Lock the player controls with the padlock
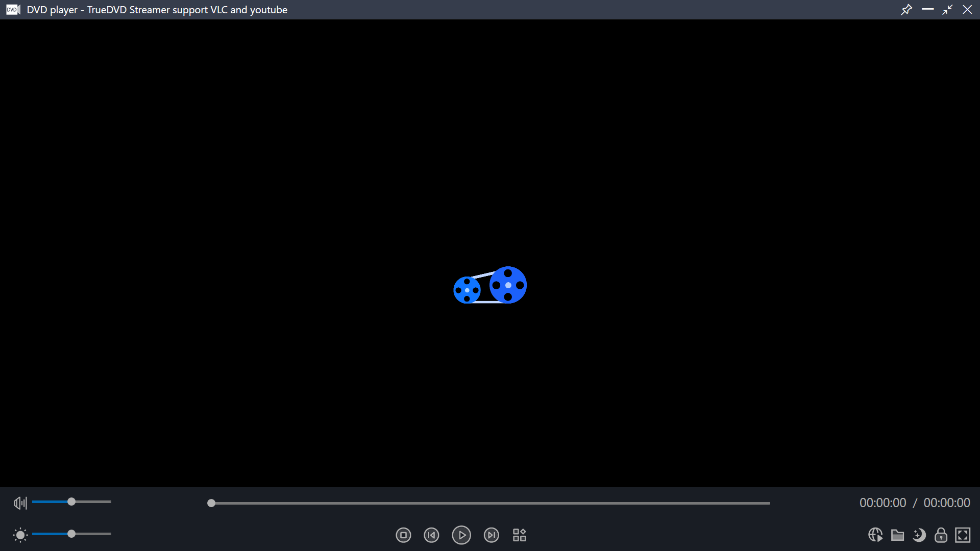This screenshot has height=551, width=980. (942, 535)
